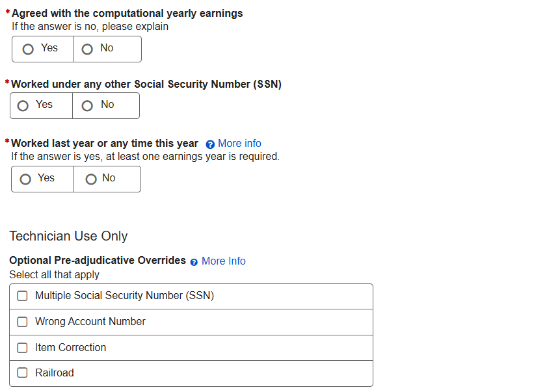This screenshot has height=392, width=547.
Task: Click help icon next to Pre-adjudicative Overrides
Action: [194, 261]
